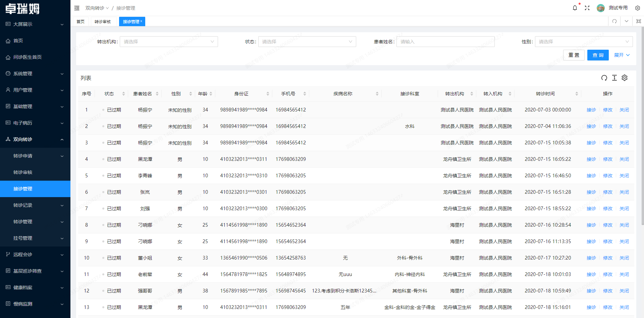Toggle the sidebar collapse hamburger icon
The width and height of the screenshot is (644, 318).
point(77,8)
